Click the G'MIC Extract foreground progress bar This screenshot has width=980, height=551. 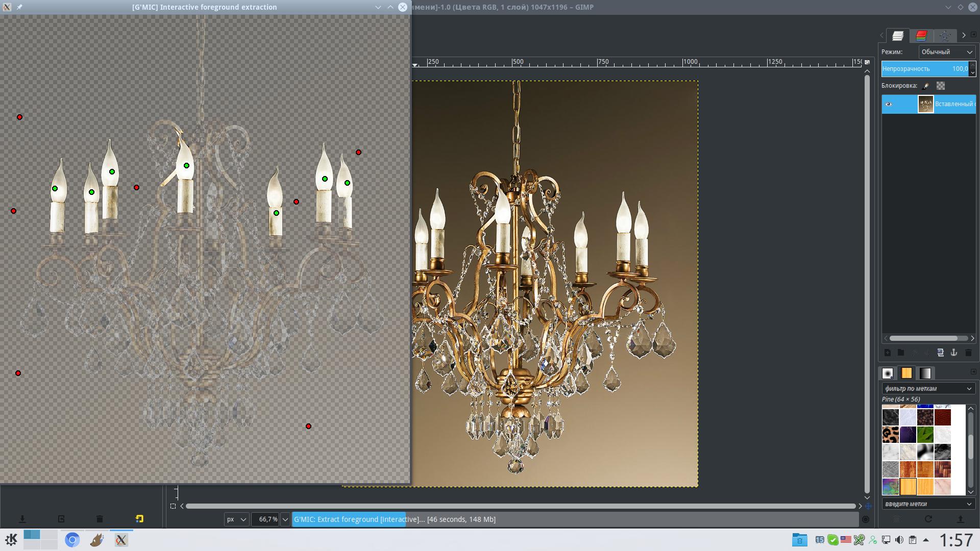(575, 519)
